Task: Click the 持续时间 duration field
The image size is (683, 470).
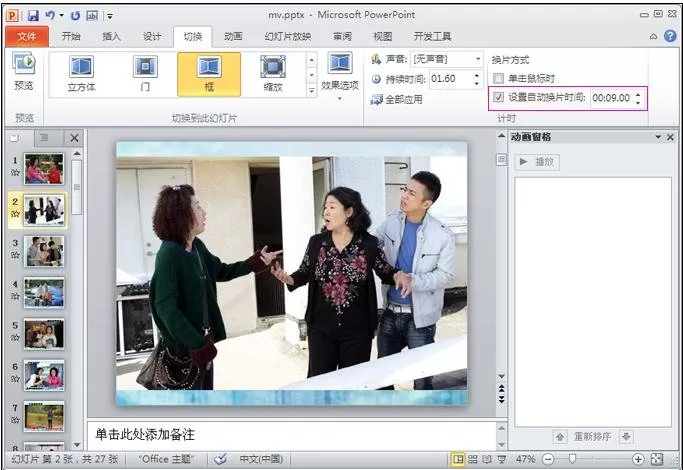Action: (x=451, y=79)
